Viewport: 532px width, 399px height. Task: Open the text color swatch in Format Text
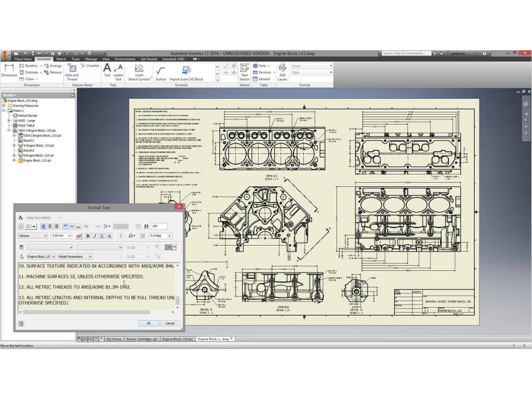click(x=79, y=236)
